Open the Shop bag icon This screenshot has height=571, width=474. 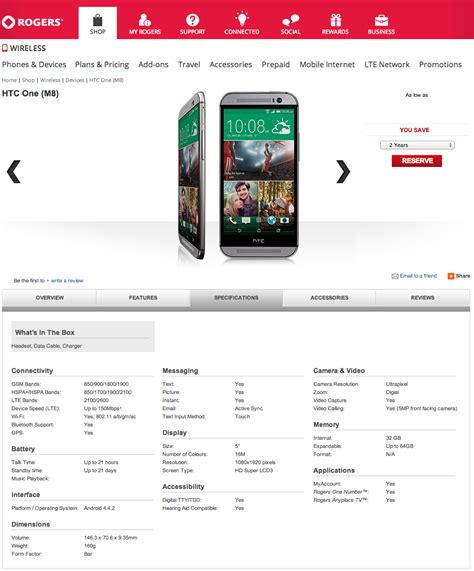point(98,20)
